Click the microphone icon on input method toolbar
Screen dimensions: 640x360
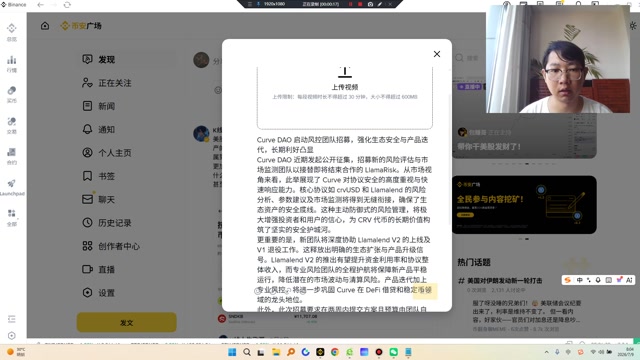(598, 280)
